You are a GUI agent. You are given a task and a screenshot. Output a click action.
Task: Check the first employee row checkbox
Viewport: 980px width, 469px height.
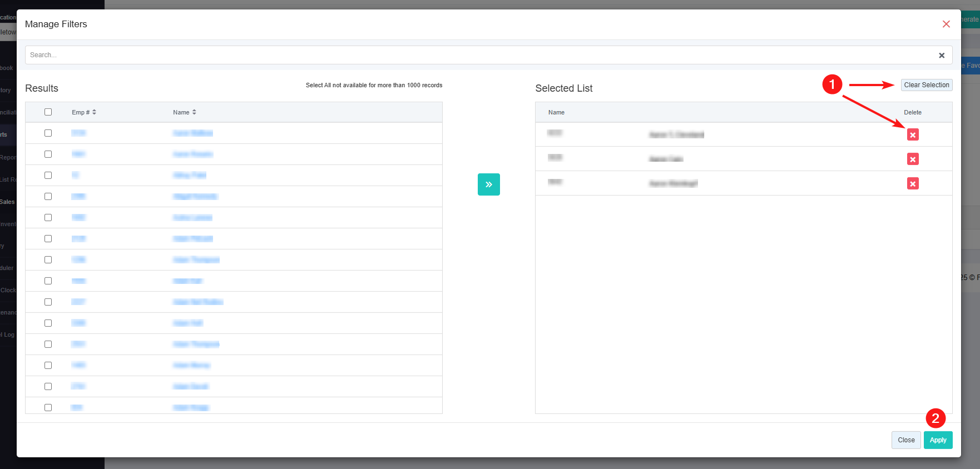pyautogui.click(x=48, y=133)
